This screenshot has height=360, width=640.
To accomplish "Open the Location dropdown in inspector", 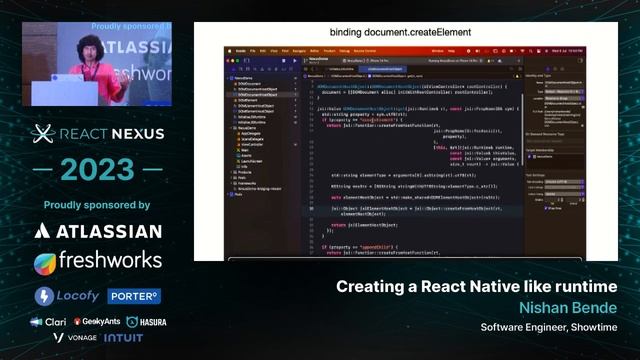I will (564, 98).
